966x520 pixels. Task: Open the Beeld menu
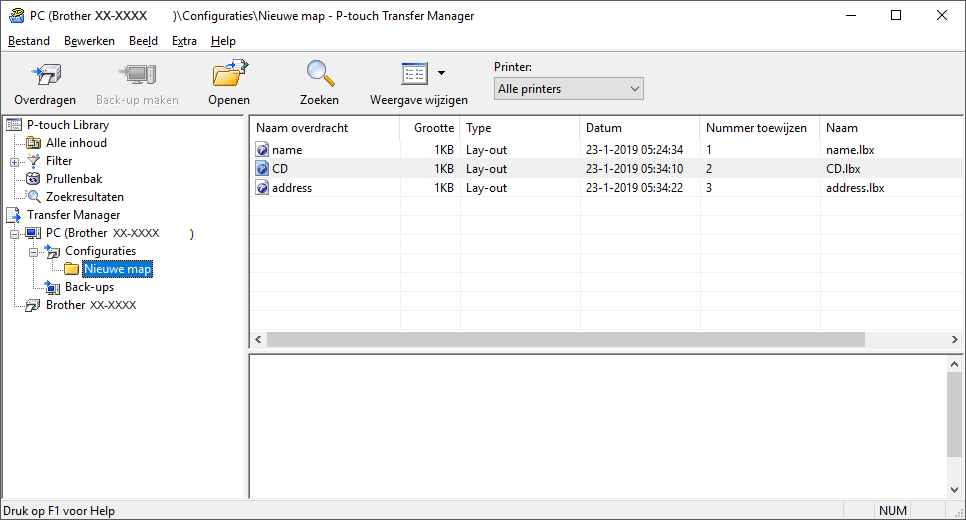(x=144, y=41)
